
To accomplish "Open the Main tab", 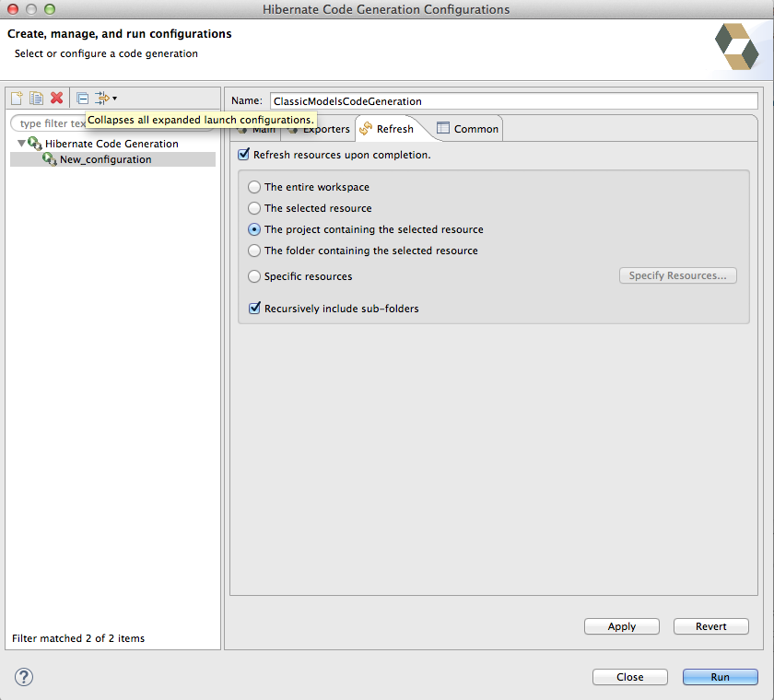I will point(258,130).
